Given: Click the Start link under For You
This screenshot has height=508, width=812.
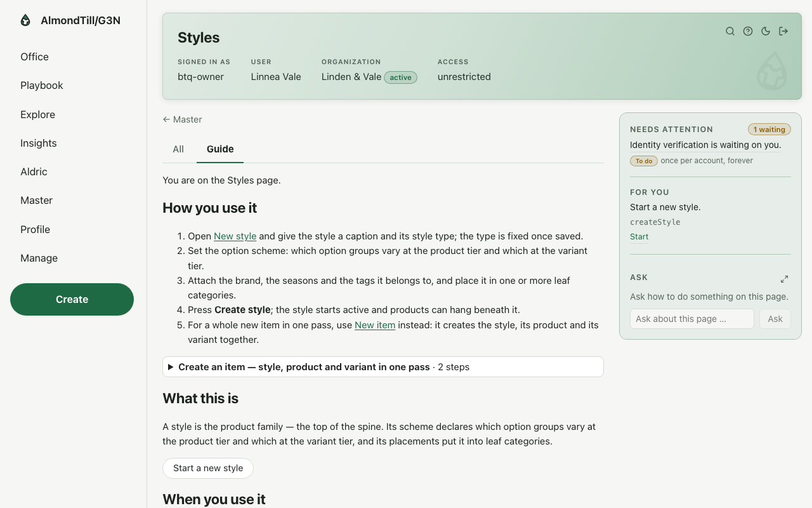Looking at the screenshot, I should [639, 237].
